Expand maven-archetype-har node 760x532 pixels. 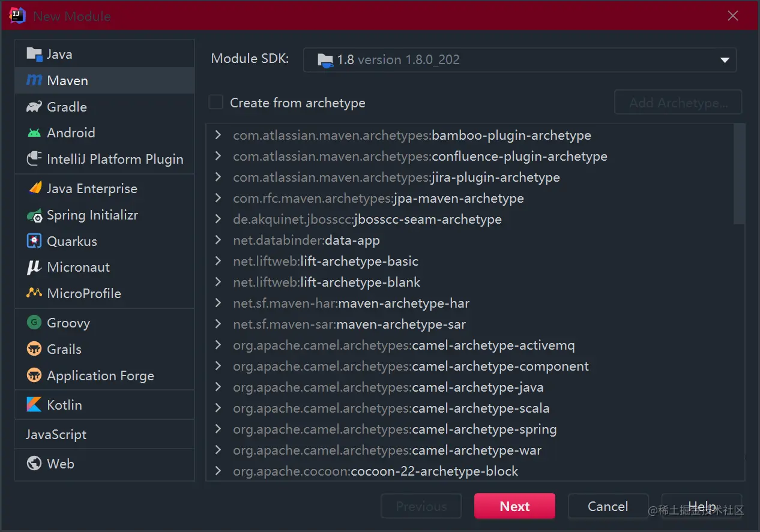[x=219, y=303]
